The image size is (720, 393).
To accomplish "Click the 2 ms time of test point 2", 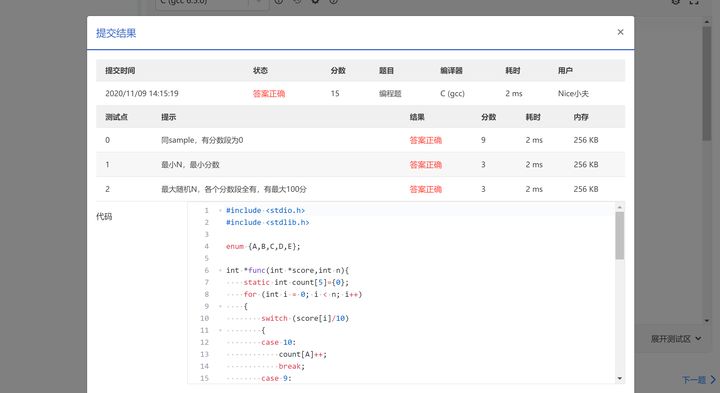I will click(534, 189).
